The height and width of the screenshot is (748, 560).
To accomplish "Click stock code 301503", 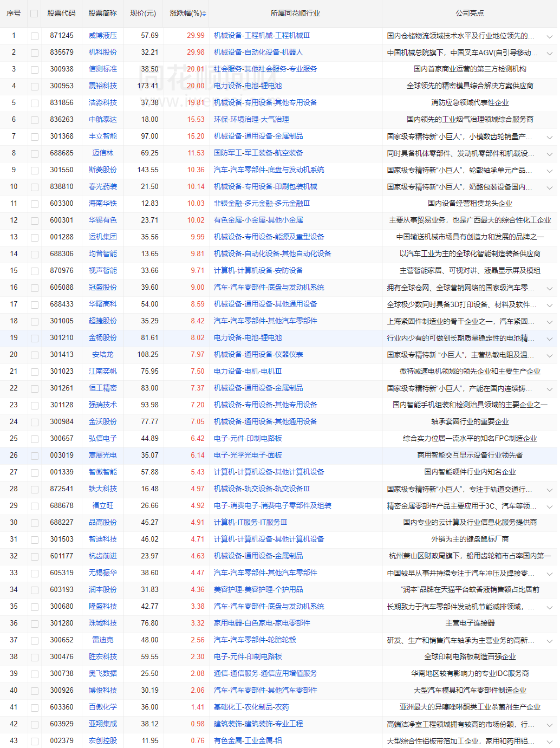I will coord(62,539).
